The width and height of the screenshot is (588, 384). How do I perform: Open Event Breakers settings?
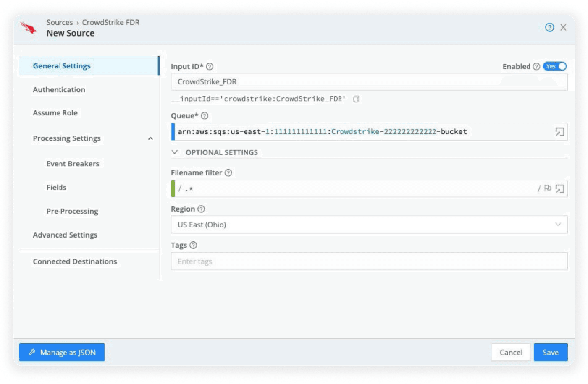73,164
